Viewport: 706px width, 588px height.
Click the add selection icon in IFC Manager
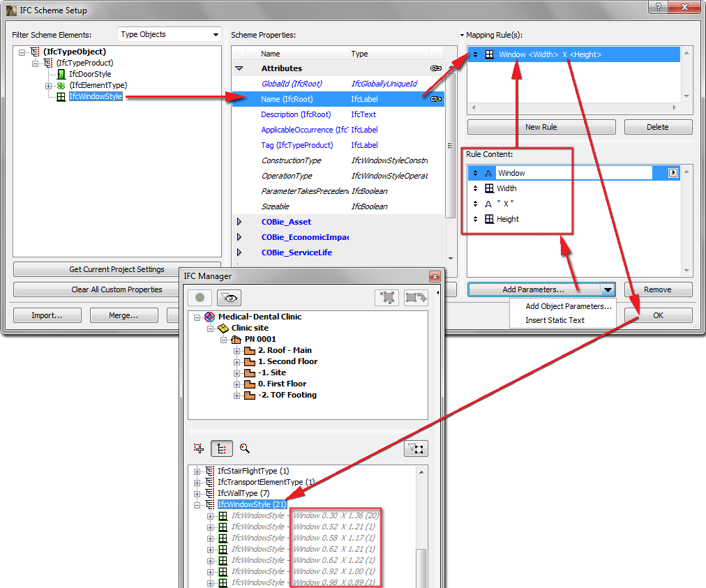(x=199, y=448)
